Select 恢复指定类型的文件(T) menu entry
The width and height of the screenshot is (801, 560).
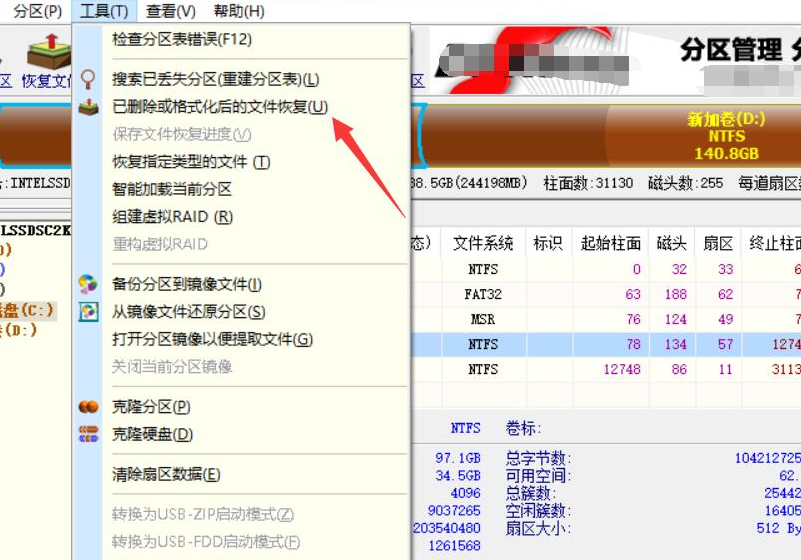(x=191, y=162)
